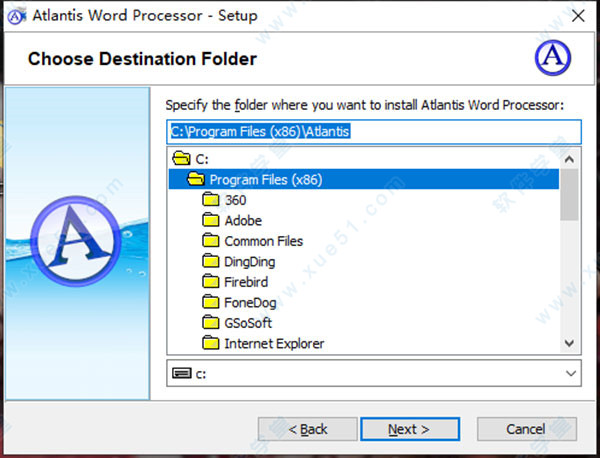The image size is (600, 458).
Task: Click the destination folder path field
Action: [x=374, y=132]
